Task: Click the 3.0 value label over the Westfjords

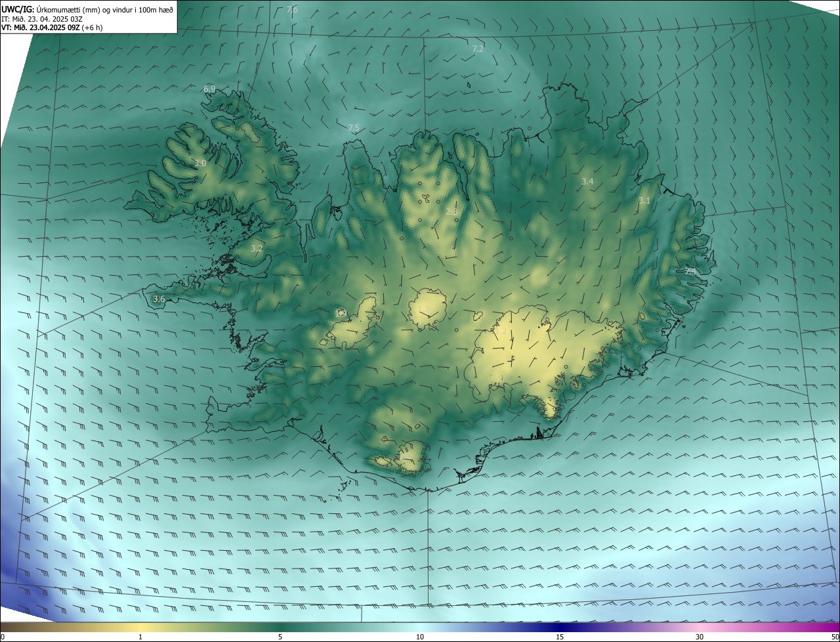Action: (200, 163)
